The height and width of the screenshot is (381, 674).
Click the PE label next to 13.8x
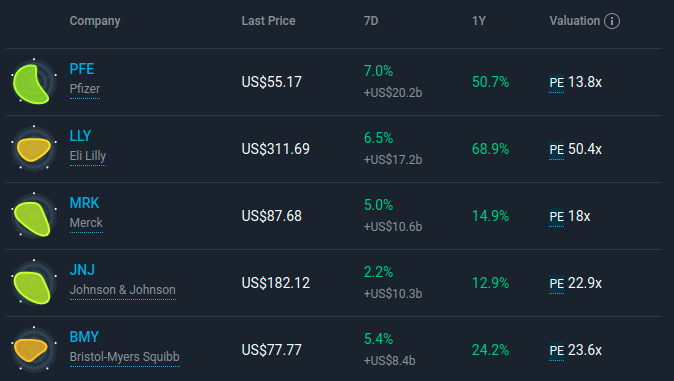557,83
